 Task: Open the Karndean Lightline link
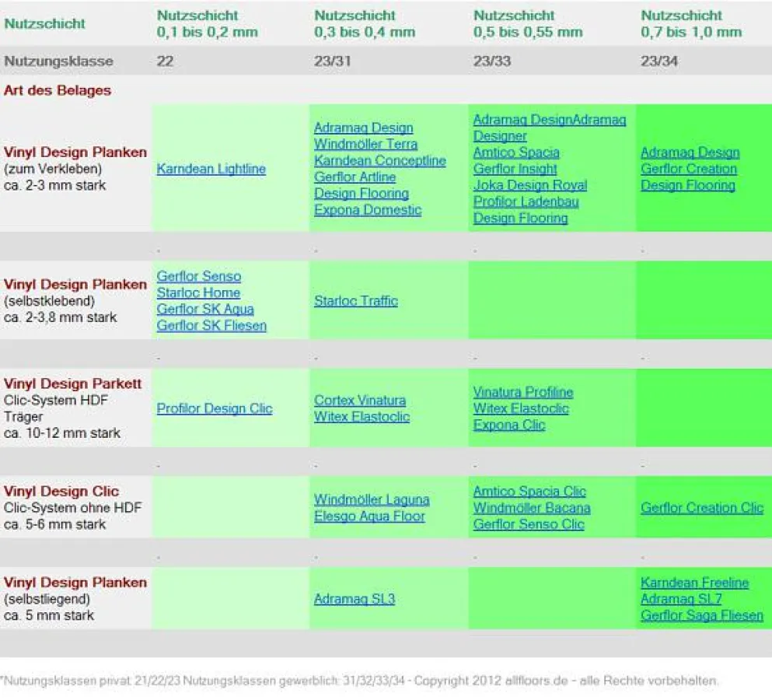pos(211,169)
